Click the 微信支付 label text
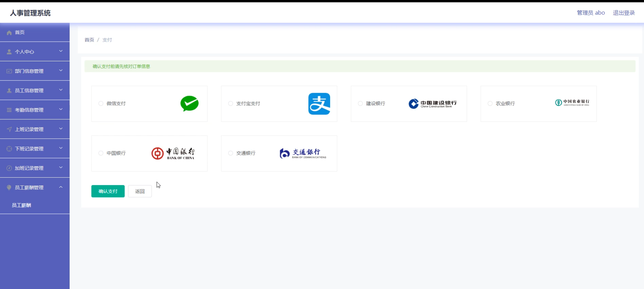Screen dimensions: 644x289 116,104
